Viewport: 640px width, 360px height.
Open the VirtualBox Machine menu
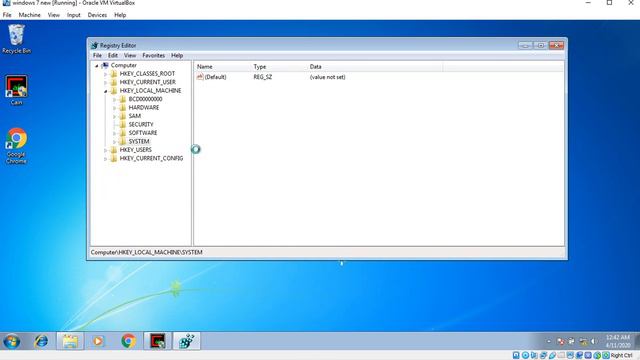(29, 15)
